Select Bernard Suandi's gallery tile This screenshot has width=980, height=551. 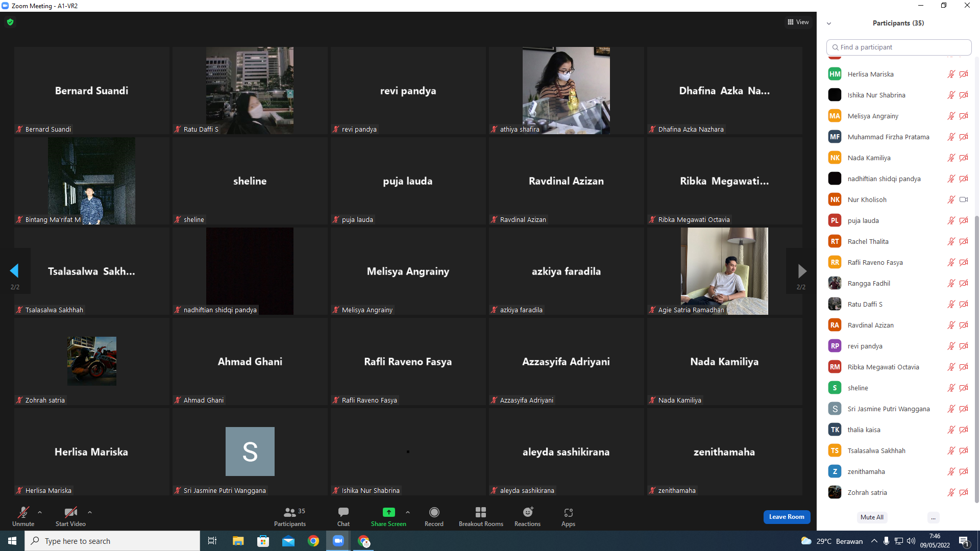92,90
